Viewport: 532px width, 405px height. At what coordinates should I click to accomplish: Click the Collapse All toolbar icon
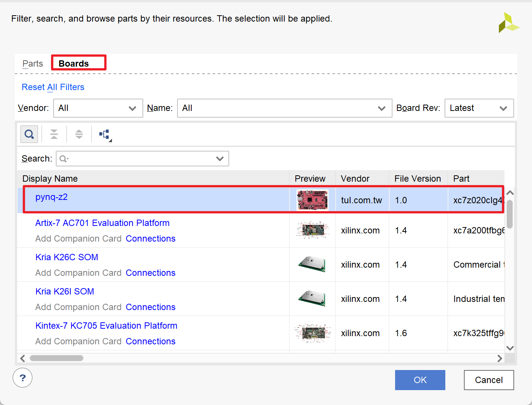tap(54, 134)
